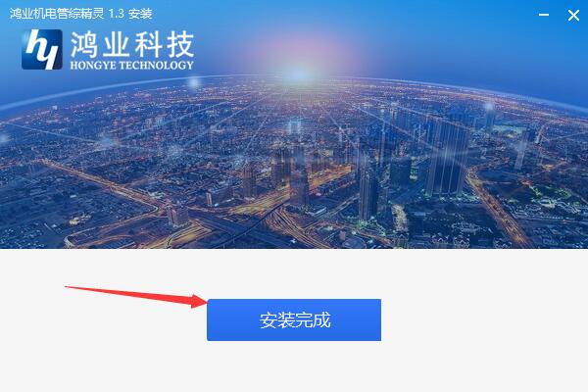Minimize the installer window
The height and width of the screenshot is (392, 588).
(x=544, y=15)
